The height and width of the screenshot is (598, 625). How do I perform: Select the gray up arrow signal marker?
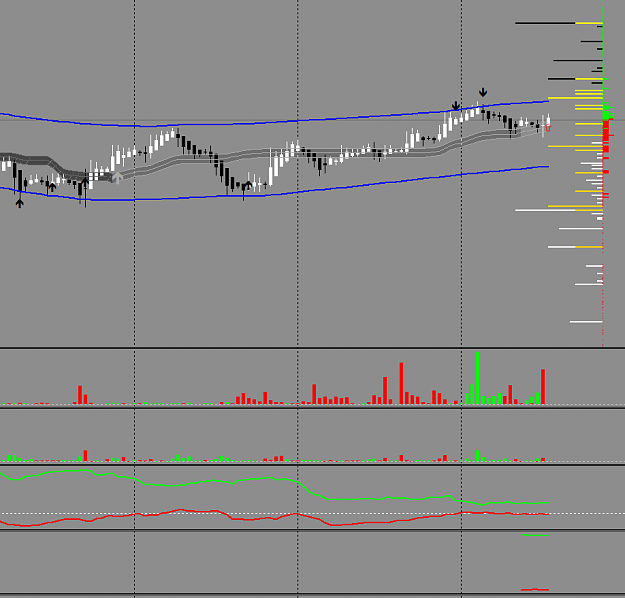tap(117, 177)
